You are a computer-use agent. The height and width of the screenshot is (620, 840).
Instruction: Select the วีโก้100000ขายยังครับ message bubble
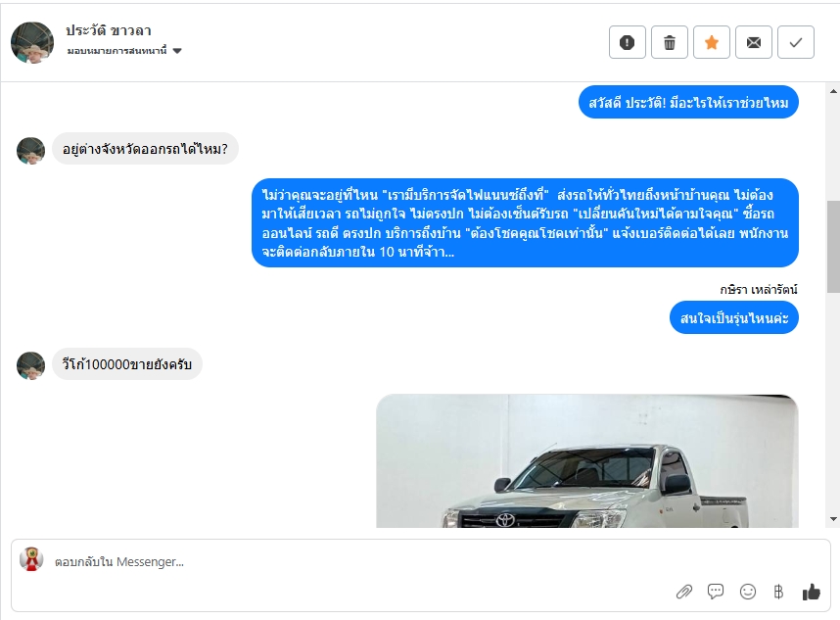click(x=127, y=364)
